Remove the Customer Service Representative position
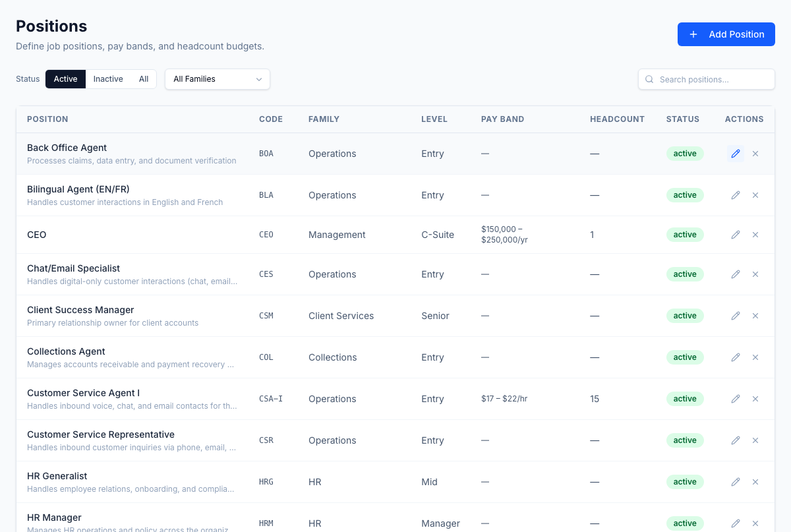 click(755, 440)
